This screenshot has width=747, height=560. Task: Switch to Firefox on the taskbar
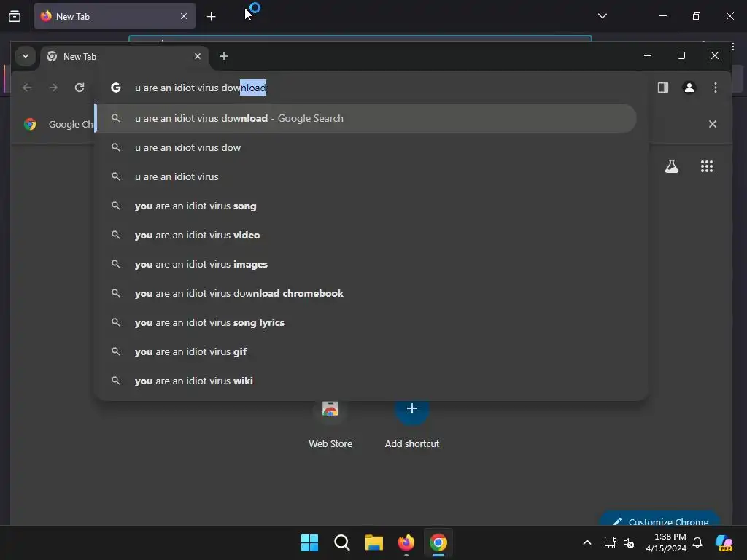406,542
